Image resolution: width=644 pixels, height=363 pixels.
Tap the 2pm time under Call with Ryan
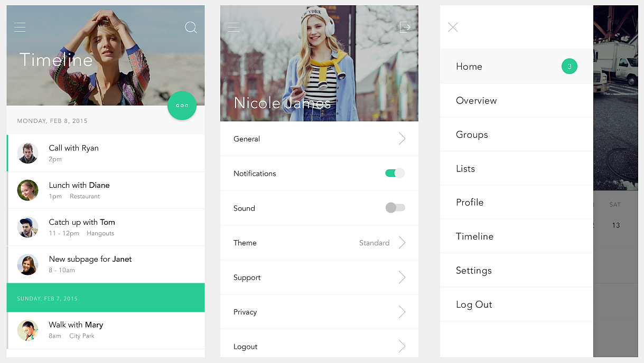(x=55, y=159)
